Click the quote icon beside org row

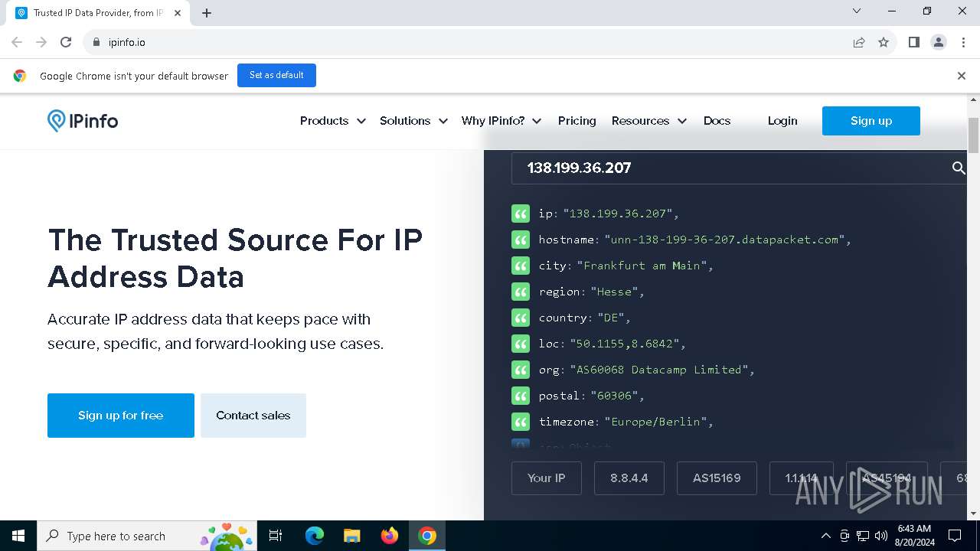[x=521, y=370]
